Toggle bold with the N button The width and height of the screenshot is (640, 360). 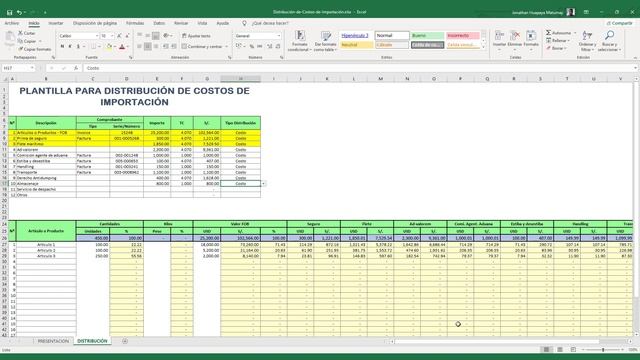pos(62,47)
